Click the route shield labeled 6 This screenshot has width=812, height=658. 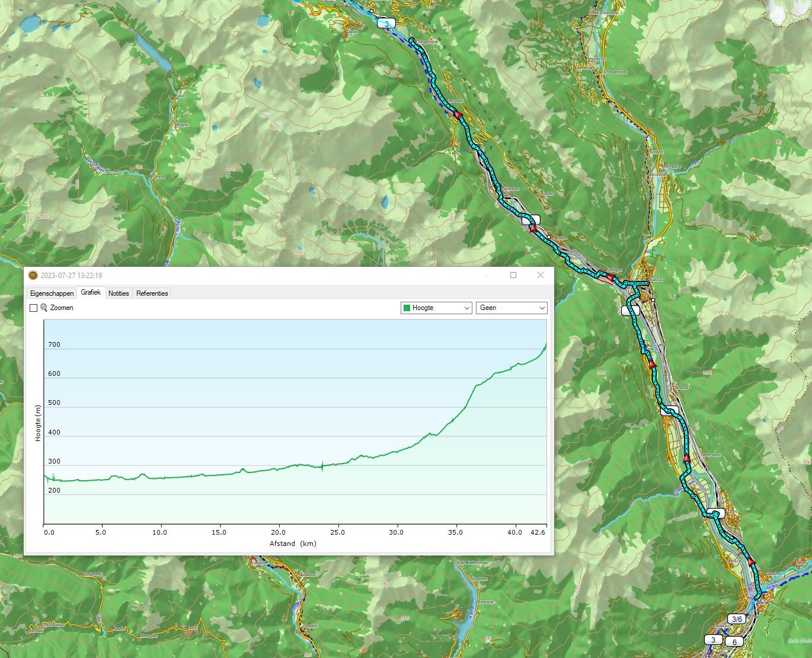click(734, 642)
